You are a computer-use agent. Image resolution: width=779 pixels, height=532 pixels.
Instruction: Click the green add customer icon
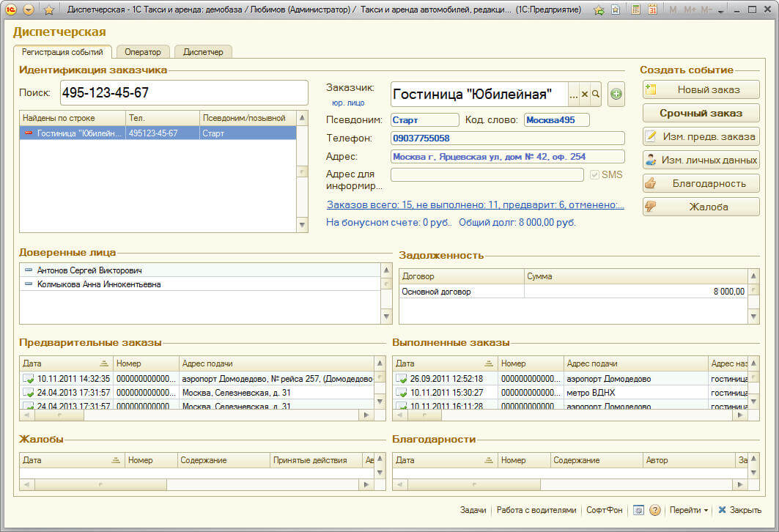point(616,94)
